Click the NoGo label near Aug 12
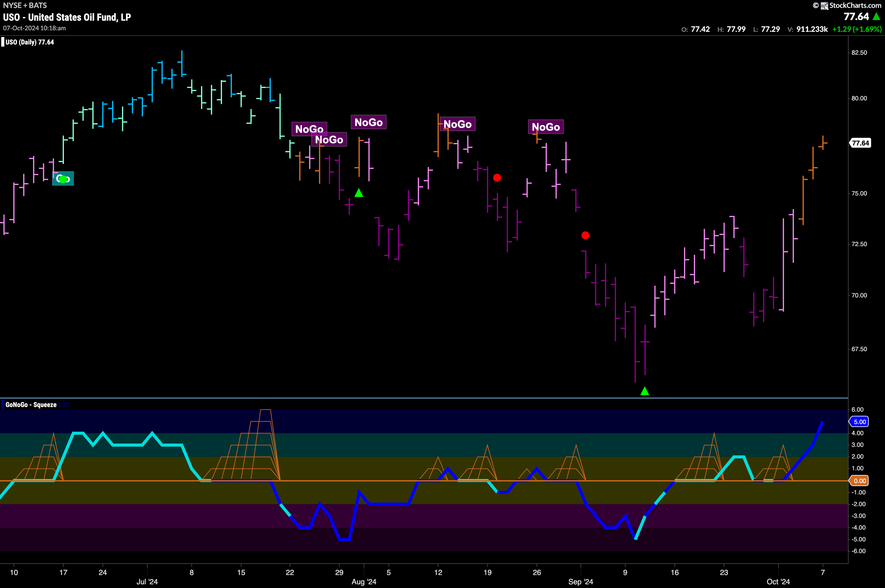Viewport: 885px width, 588px height. pyautogui.click(x=458, y=124)
